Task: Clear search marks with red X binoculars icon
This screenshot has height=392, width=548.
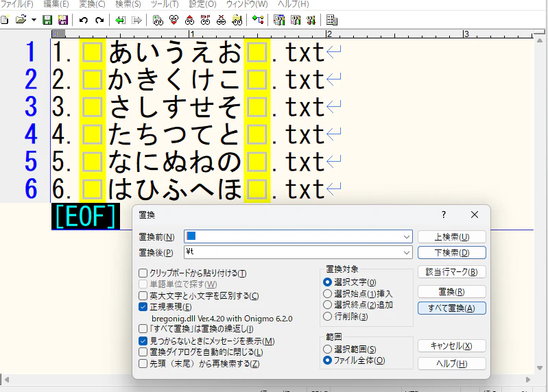Action: click(x=222, y=21)
